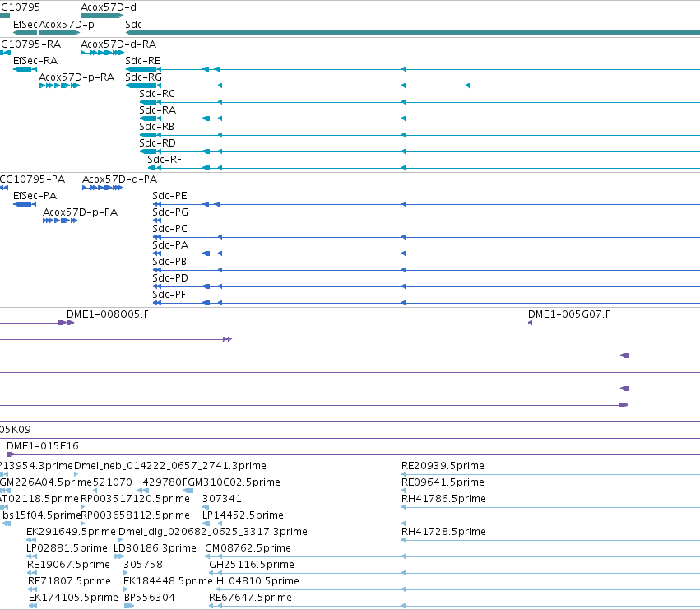The height and width of the screenshot is (610, 700).
Task: Click the EfSec-RA transcript glyph
Action: click(x=25, y=69)
